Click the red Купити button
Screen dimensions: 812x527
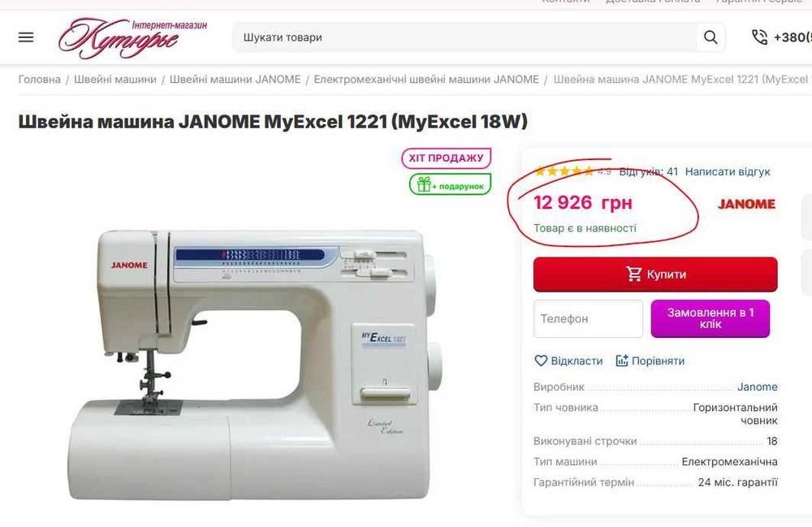coord(655,274)
